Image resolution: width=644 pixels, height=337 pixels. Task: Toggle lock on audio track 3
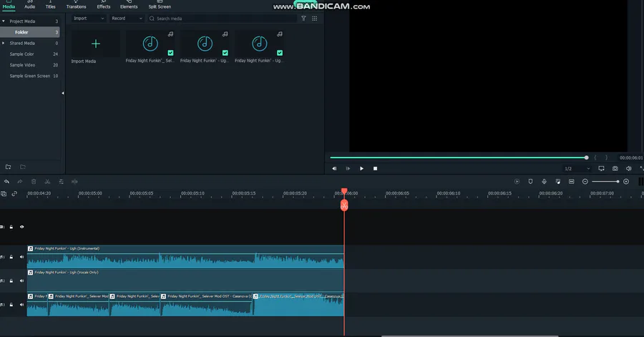[11, 305]
